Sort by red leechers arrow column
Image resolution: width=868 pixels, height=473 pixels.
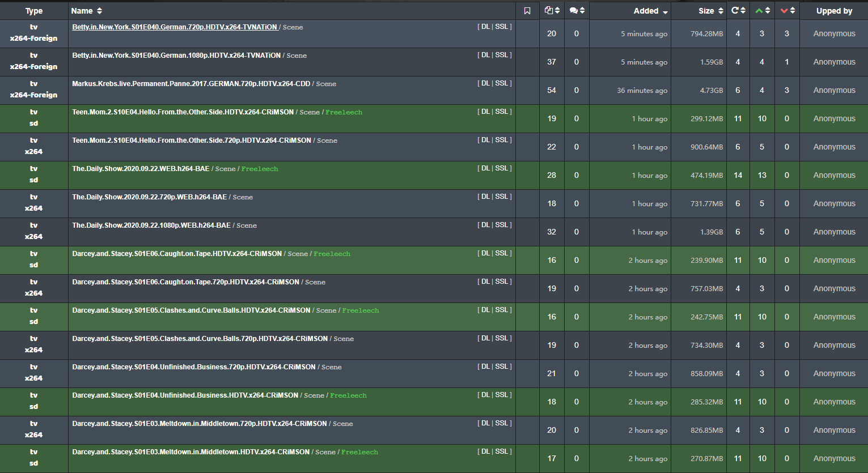pyautogui.click(x=787, y=10)
